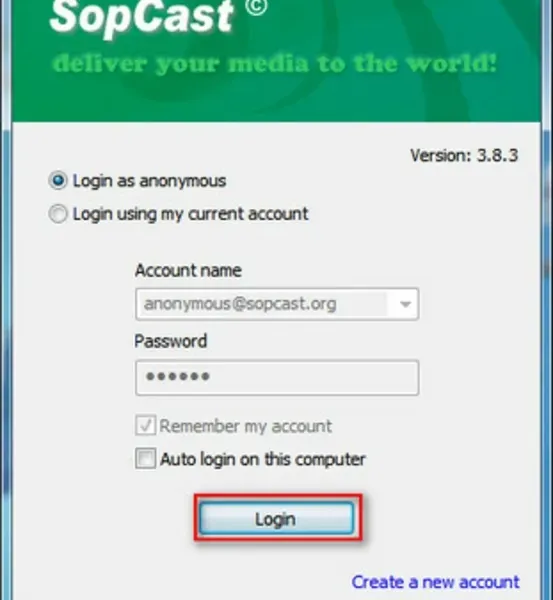The width and height of the screenshot is (553, 600).
Task: Choose Login using my current account radio circle
Action: pos(58,214)
